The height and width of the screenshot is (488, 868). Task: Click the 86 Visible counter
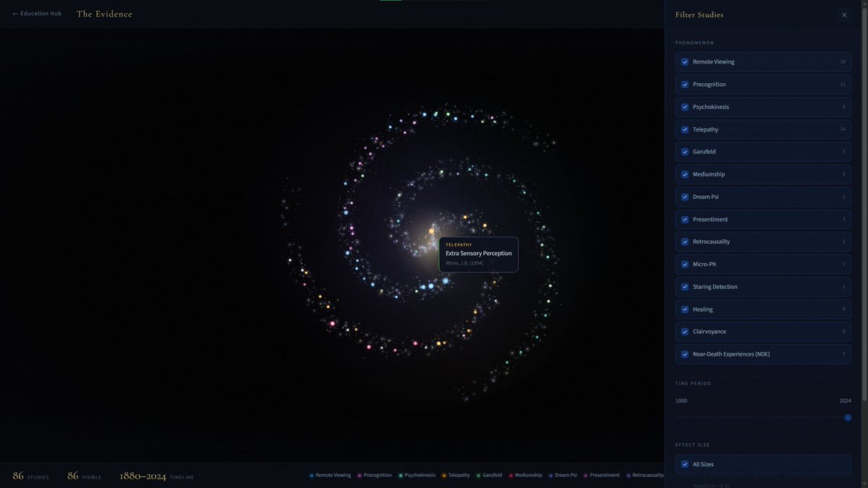(x=84, y=476)
